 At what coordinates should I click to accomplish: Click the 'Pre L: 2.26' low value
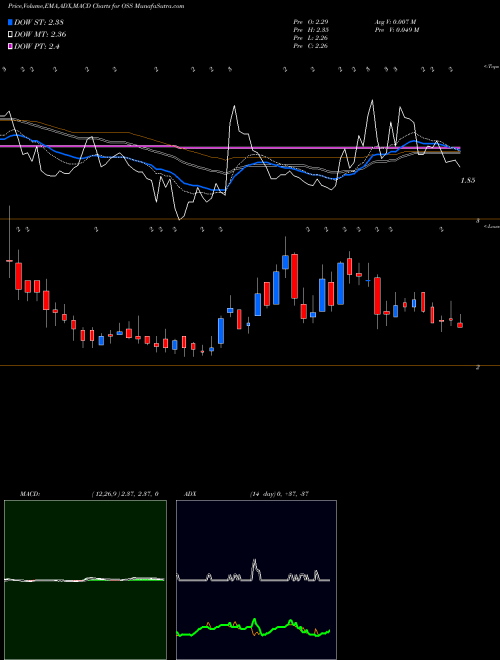pyautogui.click(x=311, y=37)
